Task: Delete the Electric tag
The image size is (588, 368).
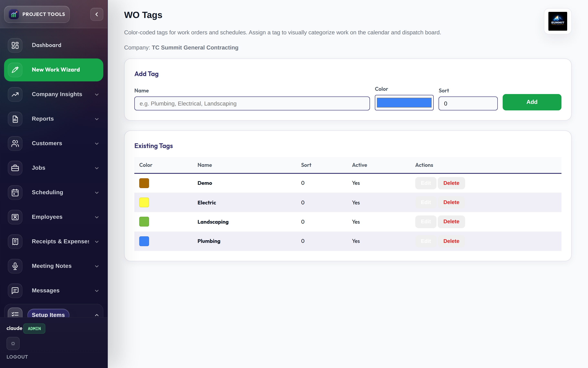Action: [451, 202]
